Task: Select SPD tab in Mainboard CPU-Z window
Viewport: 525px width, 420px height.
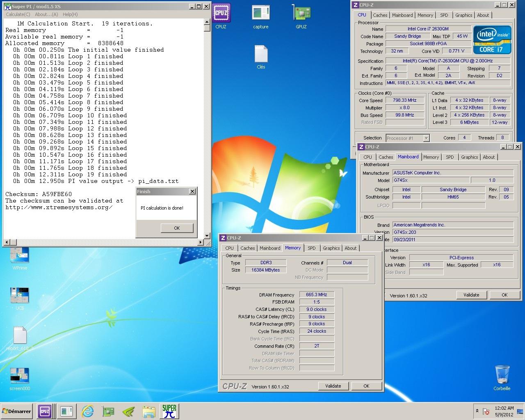Action: [450, 157]
